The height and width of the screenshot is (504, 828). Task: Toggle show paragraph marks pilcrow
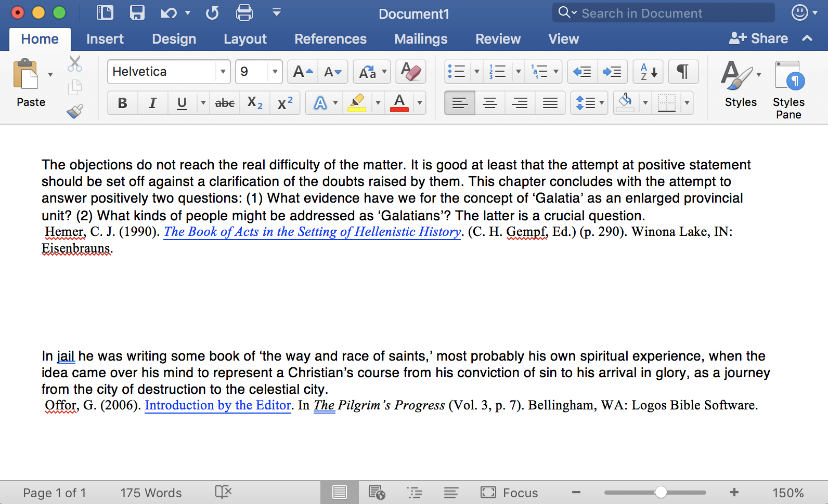(683, 72)
